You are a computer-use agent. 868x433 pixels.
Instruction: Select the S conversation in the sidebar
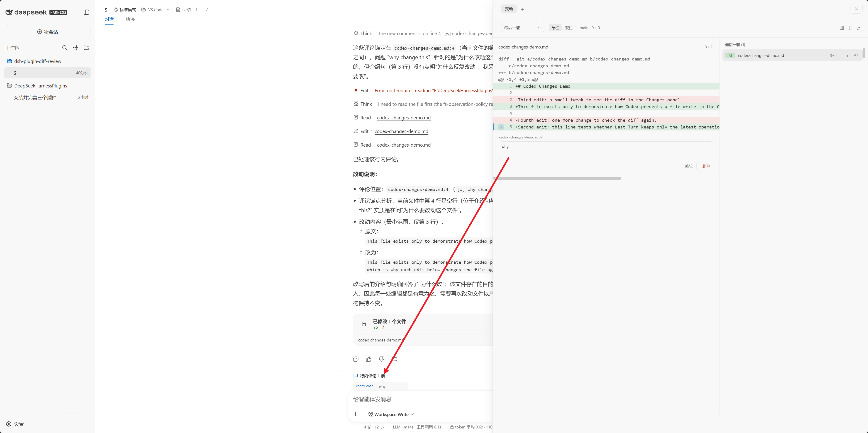[48, 73]
